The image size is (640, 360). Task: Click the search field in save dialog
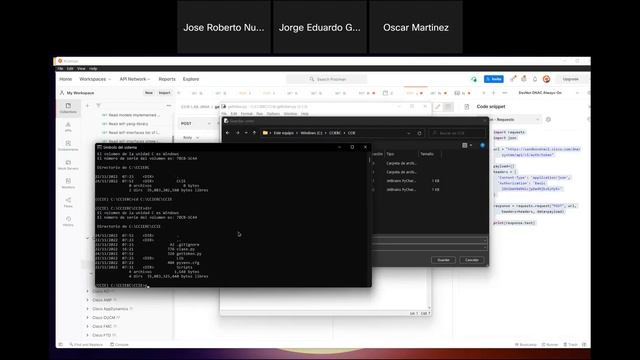coord(457,133)
